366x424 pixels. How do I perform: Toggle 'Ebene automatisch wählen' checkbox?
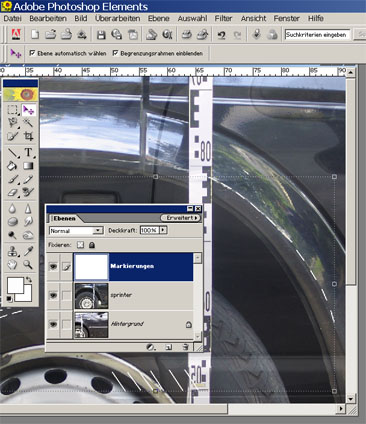coord(32,53)
